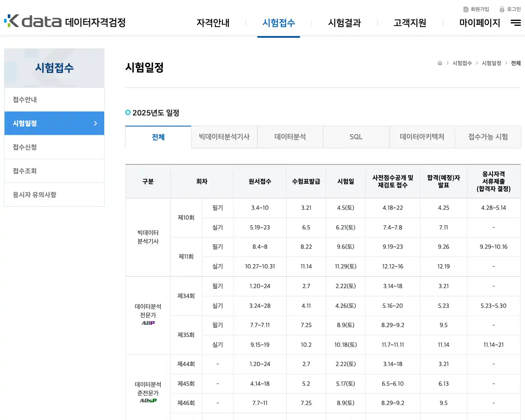Viewport: 525px width, 420px height.
Task: Open the 접수가능 시험 tab
Action: tap(488, 137)
